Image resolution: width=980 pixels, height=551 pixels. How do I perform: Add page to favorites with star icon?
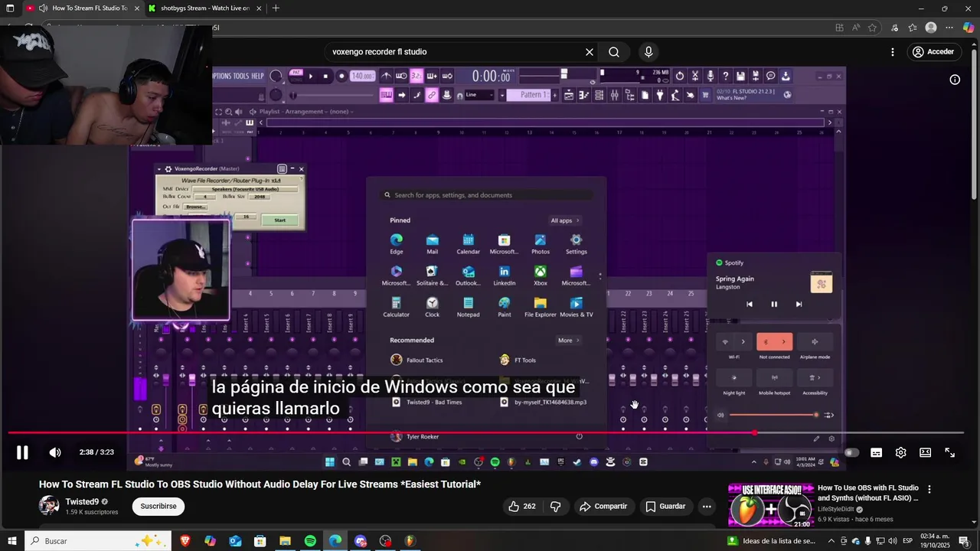(x=872, y=28)
